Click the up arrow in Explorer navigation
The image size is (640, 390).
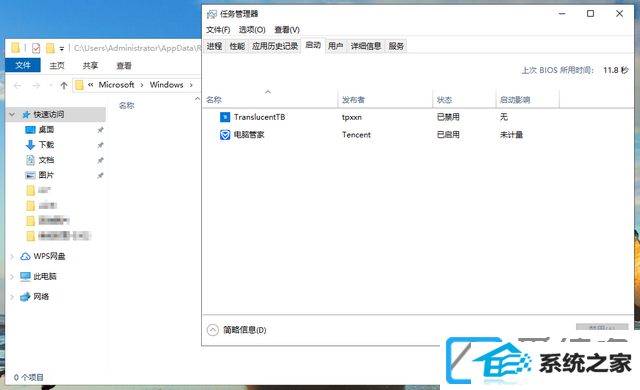click(64, 85)
